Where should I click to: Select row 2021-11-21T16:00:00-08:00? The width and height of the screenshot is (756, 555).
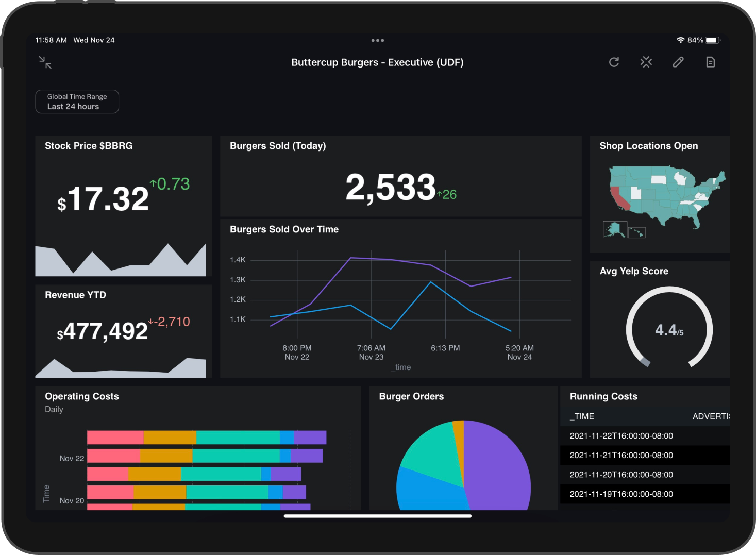pos(645,455)
